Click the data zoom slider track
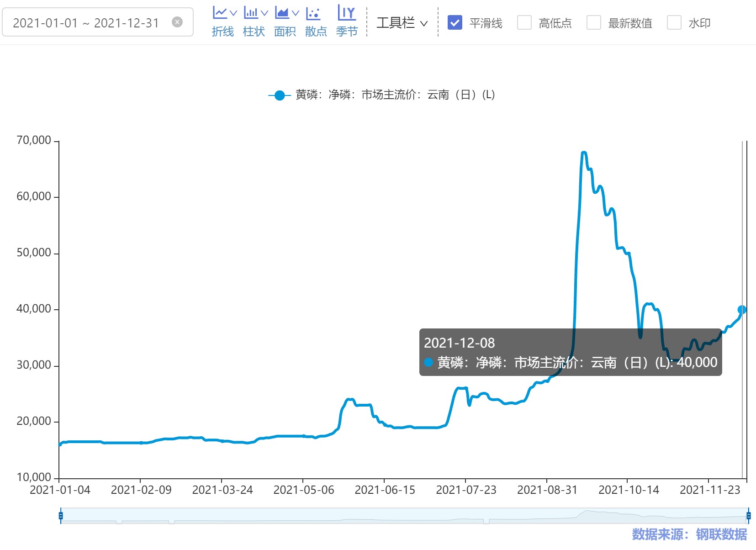Image resolution: width=756 pixels, height=550 pixels. (x=404, y=516)
